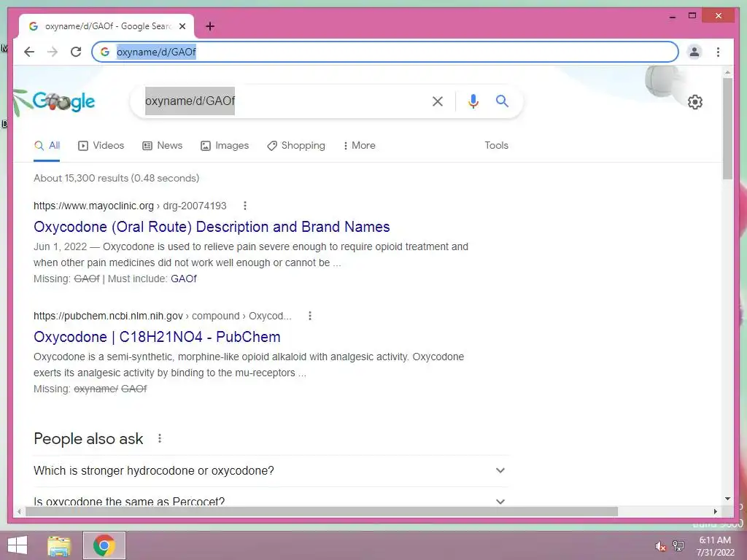Click the mayoclinic.org URL breadcrumb

point(130,206)
